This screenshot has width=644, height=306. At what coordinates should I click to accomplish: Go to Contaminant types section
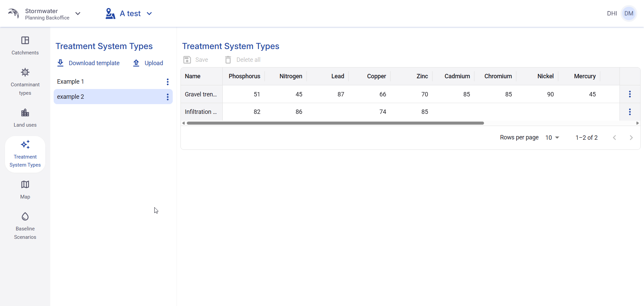pyautogui.click(x=25, y=82)
